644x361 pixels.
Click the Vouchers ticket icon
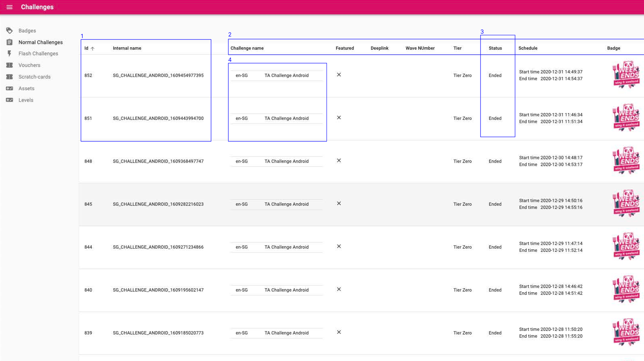pyautogui.click(x=9, y=65)
